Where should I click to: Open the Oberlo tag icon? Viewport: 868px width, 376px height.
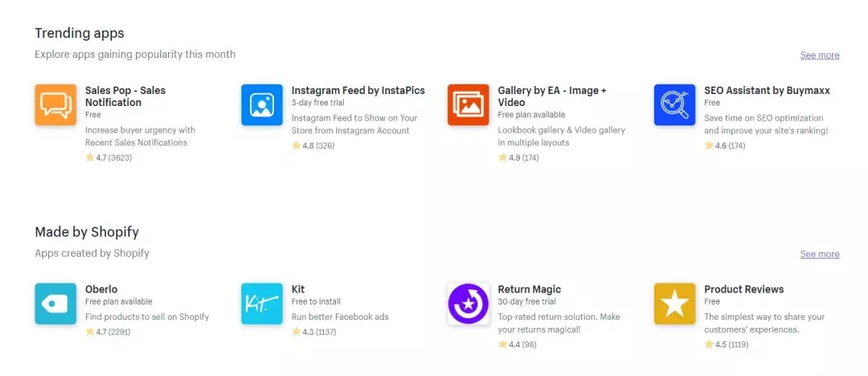(x=55, y=304)
